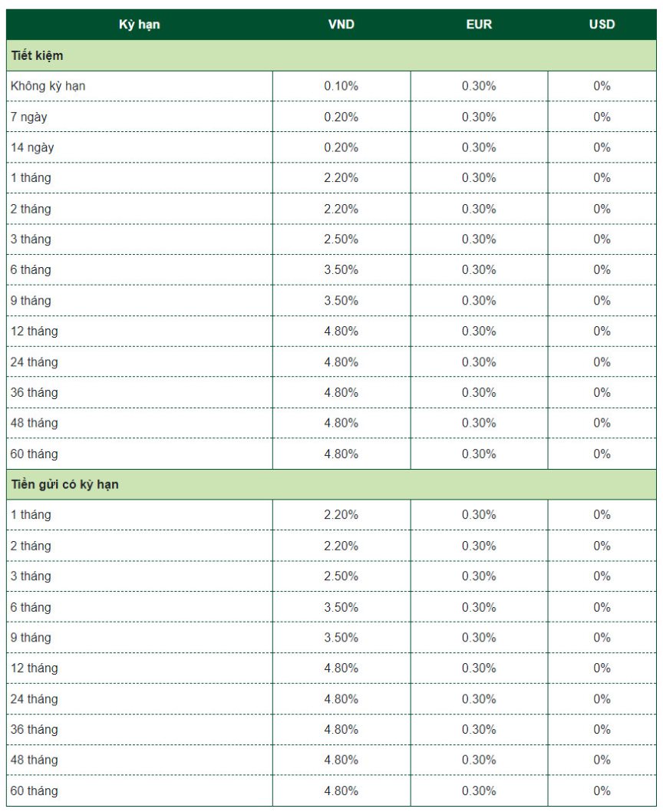This screenshot has width=663, height=812.
Task: Select the USD rate in Không kỳ hạn row
Action: pyautogui.click(x=602, y=86)
